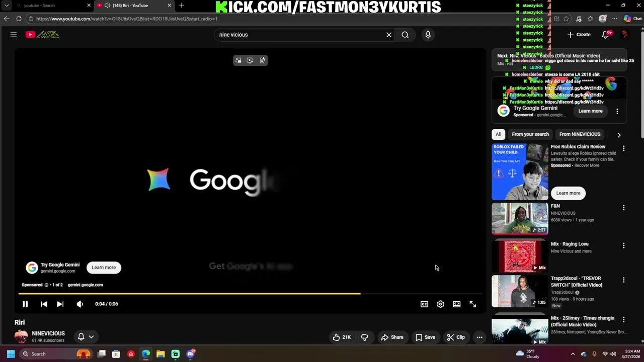Open the options menu for the Gemini sponsored card
Screen dimensions: 644x362
pos(617,111)
